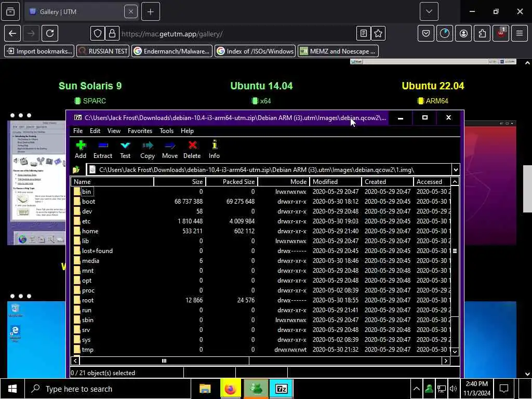Select the bin folder row
Screen dimensions: 532x399
tap(261, 192)
